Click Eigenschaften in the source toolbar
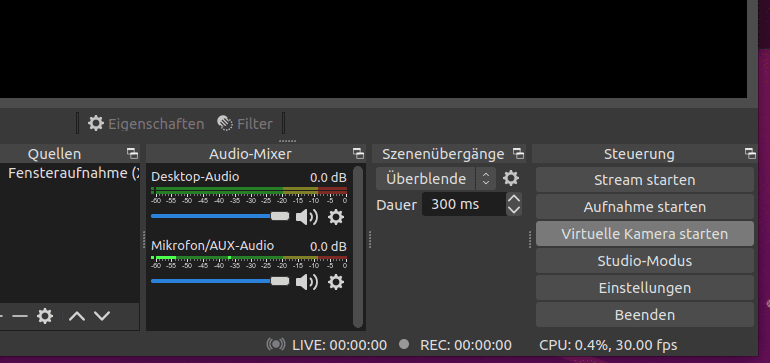Viewport: 770px width, 363px height. [x=146, y=124]
